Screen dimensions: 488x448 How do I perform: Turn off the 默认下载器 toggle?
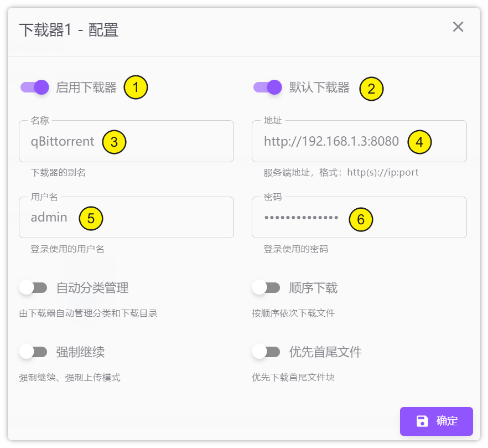267,87
